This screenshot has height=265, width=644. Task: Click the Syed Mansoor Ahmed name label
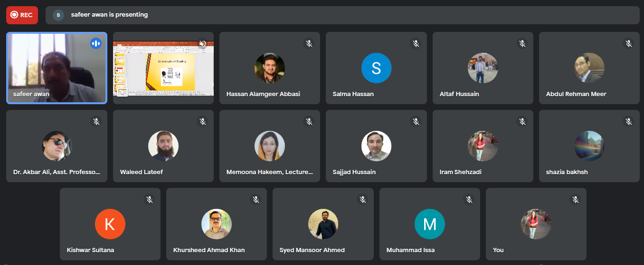point(312,250)
